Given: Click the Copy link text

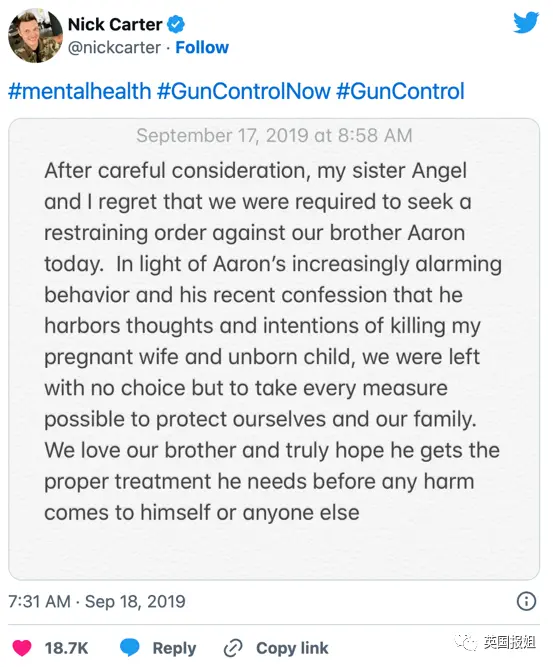Looking at the screenshot, I should tap(292, 648).
